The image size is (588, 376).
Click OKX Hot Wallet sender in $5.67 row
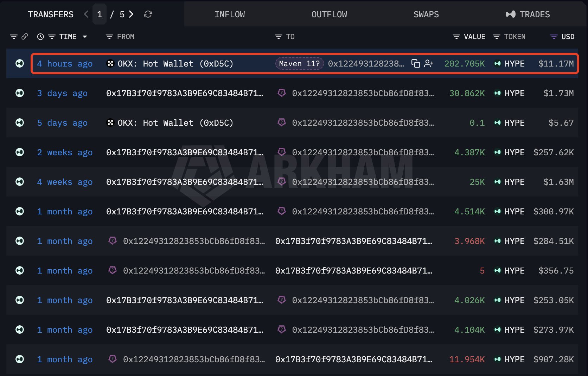coord(175,123)
